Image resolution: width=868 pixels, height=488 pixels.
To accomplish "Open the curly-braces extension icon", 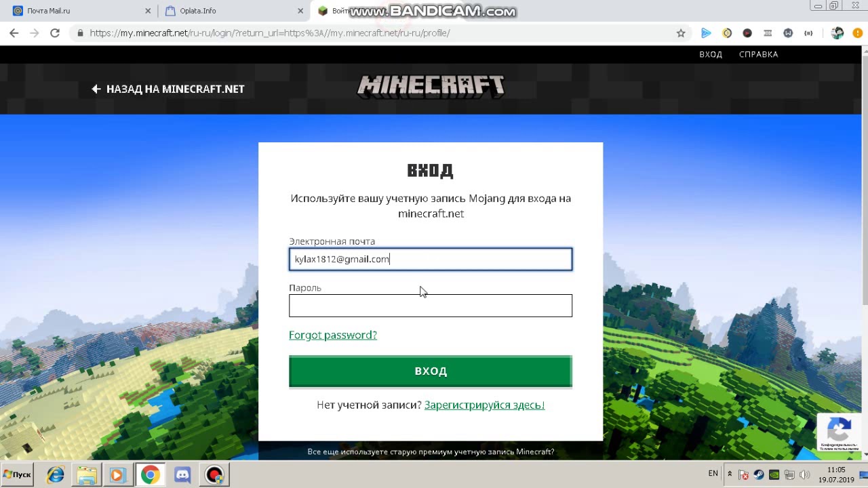I will tap(808, 33).
